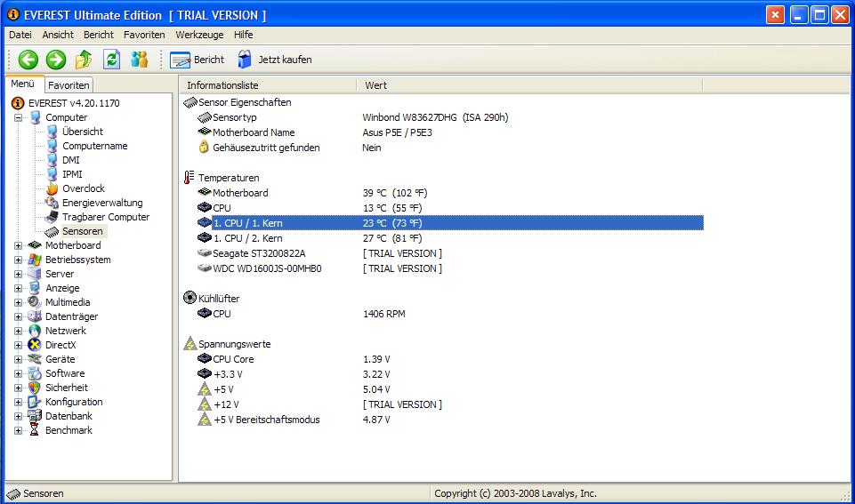855x504 pixels.
Task: Expand the Server tree node
Action: click(x=19, y=274)
